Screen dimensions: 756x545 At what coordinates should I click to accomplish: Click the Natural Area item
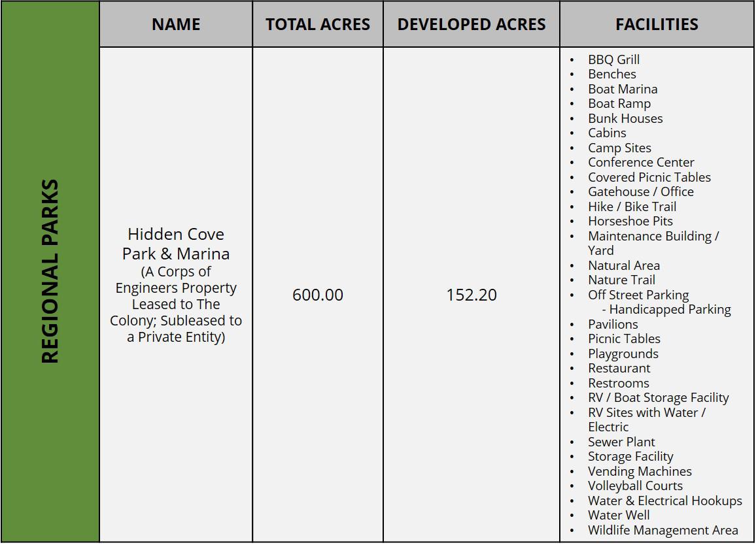point(624,265)
